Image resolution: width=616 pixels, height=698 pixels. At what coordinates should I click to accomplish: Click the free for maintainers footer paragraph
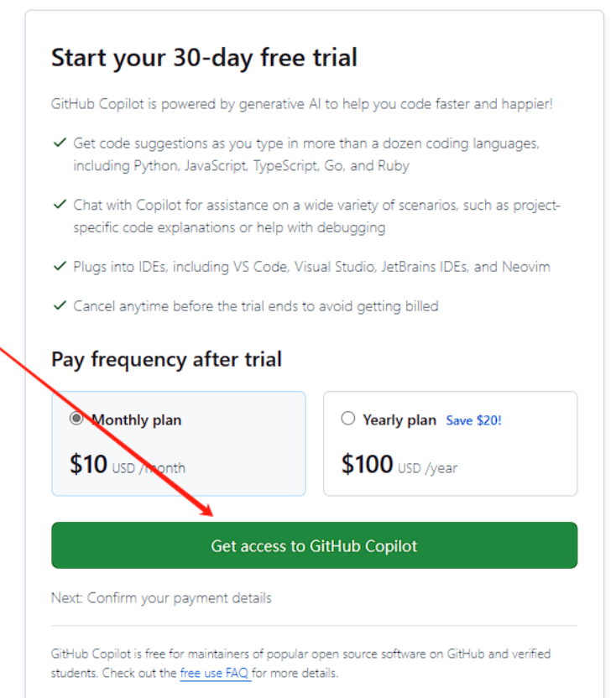pos(300,664)
